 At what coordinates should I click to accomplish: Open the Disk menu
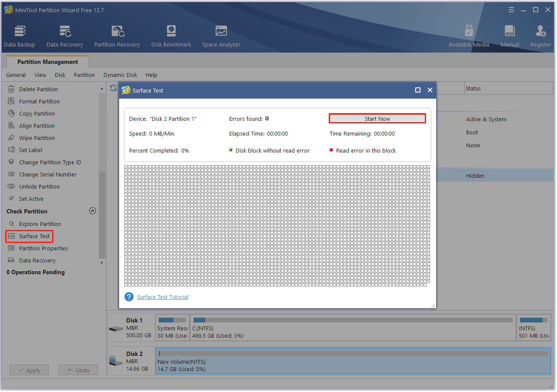tap(60, 75)
